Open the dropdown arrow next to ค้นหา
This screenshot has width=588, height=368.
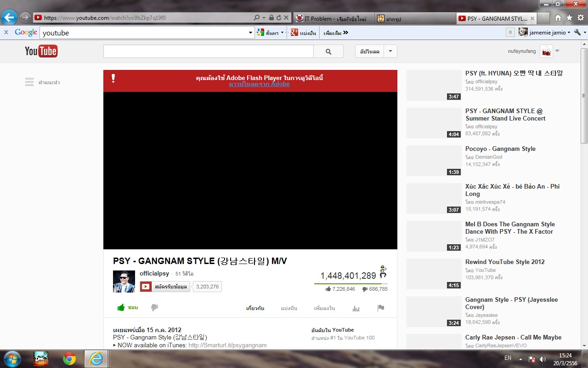click(x=282, y=33)
